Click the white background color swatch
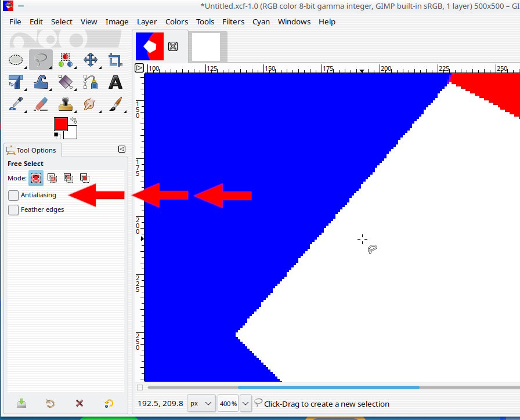The image size is (520, 420). (73, 134)
